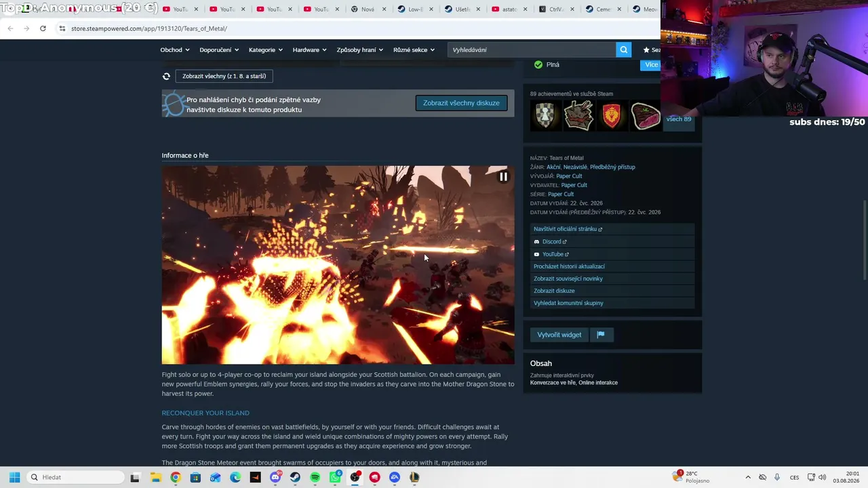Open the chess pawn shield achievement
868x488 pixels.
[x=545, y=116]
